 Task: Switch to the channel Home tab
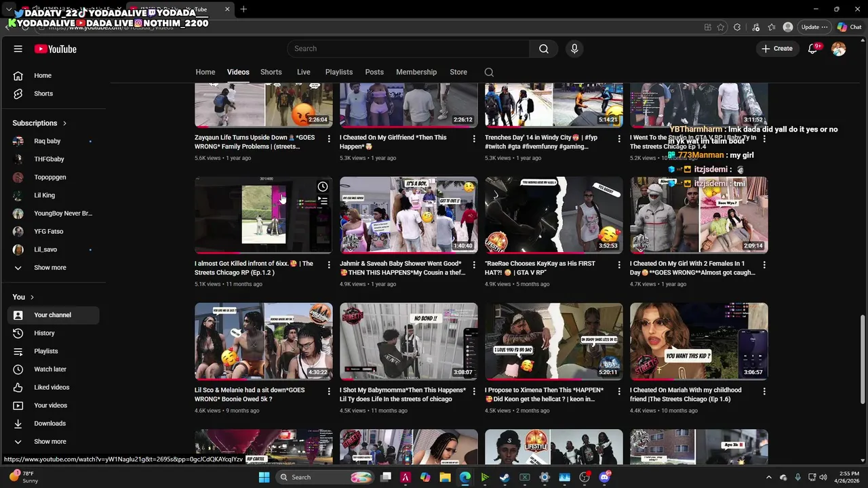(205, 72)
